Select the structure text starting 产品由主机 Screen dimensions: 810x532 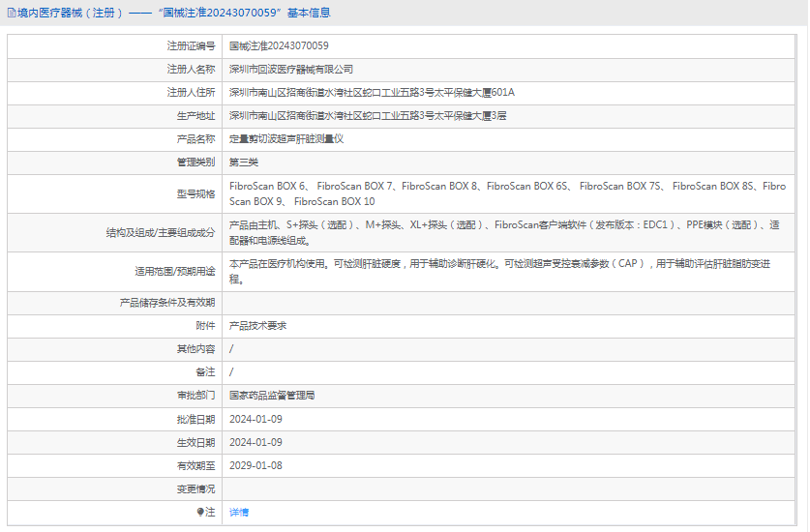pos(504,232)
